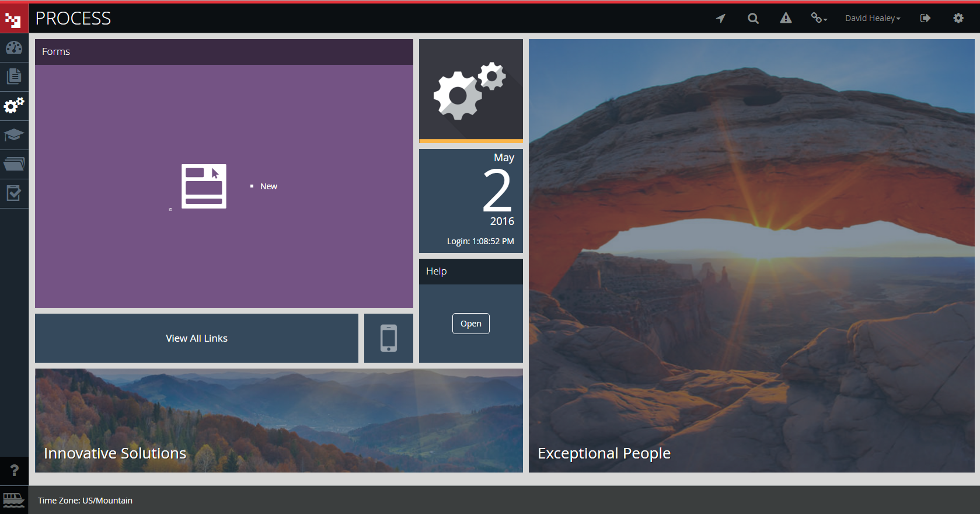The image size is (980, 514).
Task: Expand the David Healey user menu
Action: click(872, 18)
